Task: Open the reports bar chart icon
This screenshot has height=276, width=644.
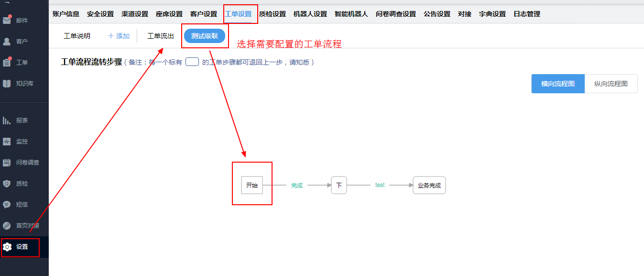Action: (x=7, y=121)
